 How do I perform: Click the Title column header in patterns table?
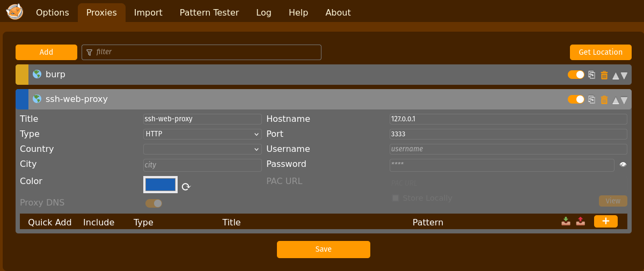[231, 222]
